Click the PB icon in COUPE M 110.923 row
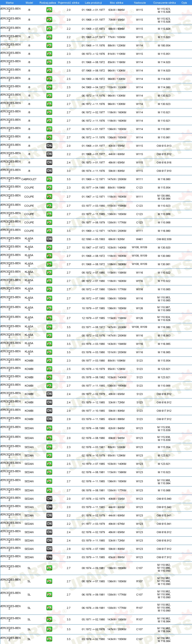Screen dimensions: 192x644 pos(49,206)
